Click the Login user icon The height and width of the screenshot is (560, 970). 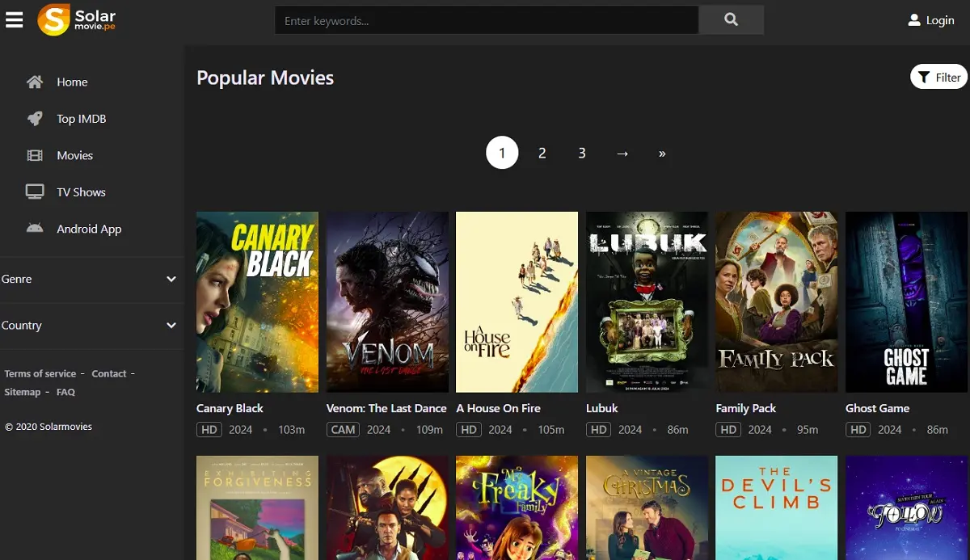tap(914, 20)
